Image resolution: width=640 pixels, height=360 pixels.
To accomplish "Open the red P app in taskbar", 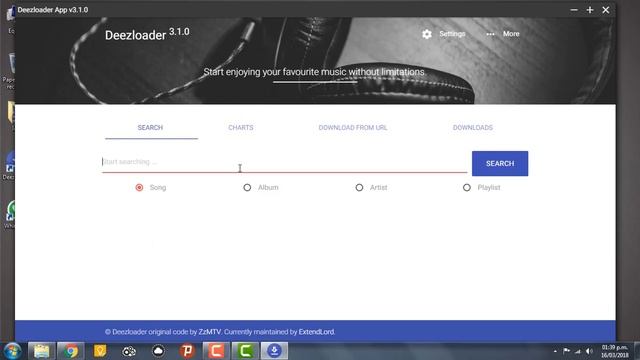I will (187, 351).
